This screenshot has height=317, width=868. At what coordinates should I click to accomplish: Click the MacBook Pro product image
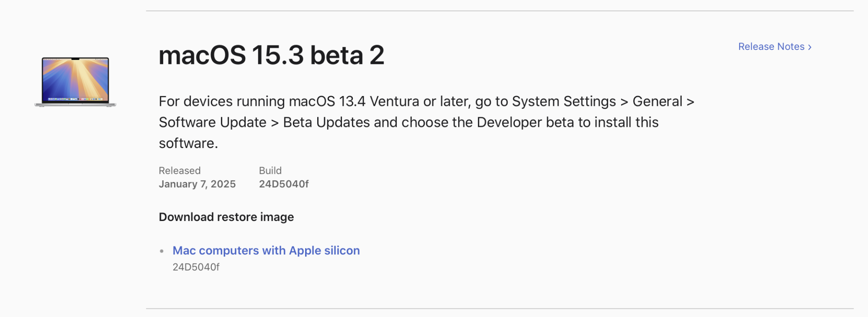76,82
